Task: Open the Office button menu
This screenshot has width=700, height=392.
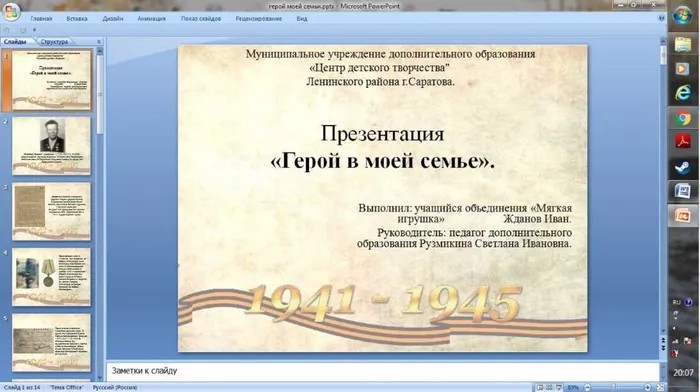Action: tap(11, 12)
